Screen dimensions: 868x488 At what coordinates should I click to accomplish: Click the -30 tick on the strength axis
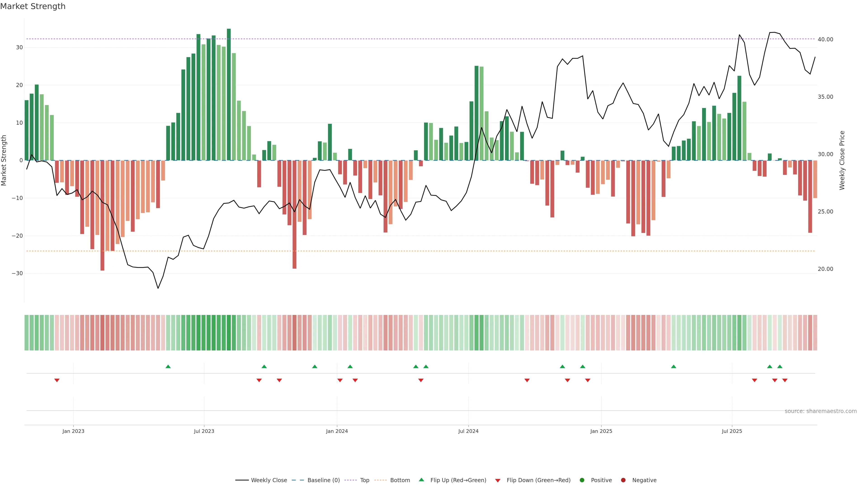(x=17, y=273)
